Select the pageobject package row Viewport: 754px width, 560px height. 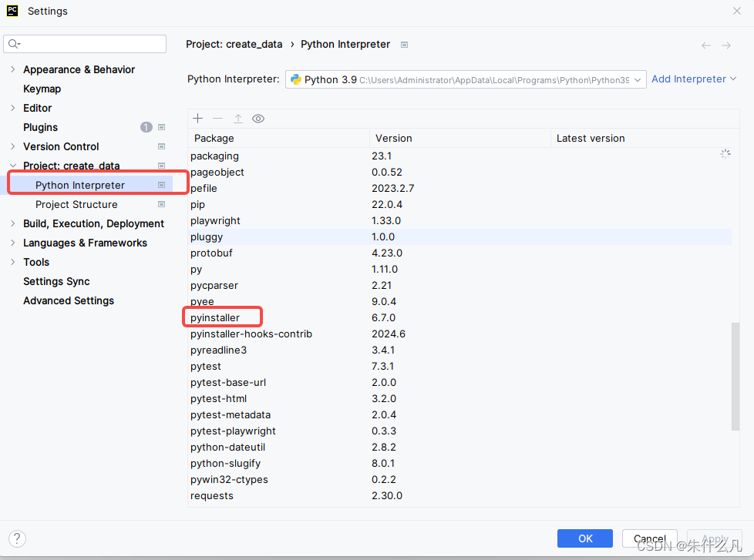point(459,172)
